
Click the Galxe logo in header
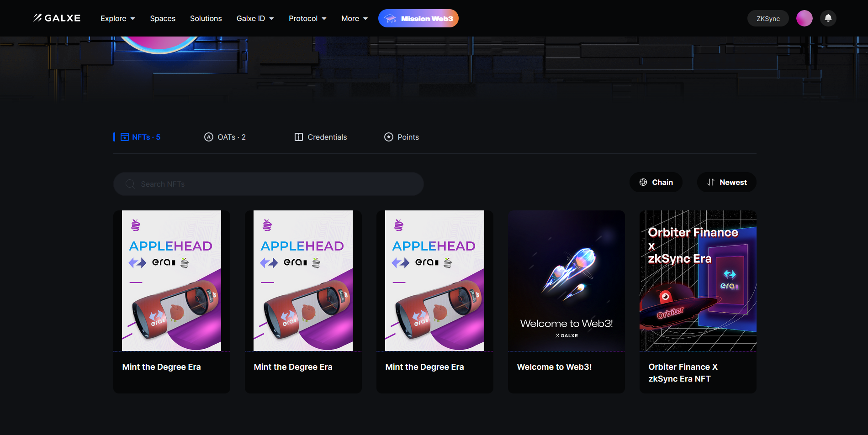click(57, 18)
